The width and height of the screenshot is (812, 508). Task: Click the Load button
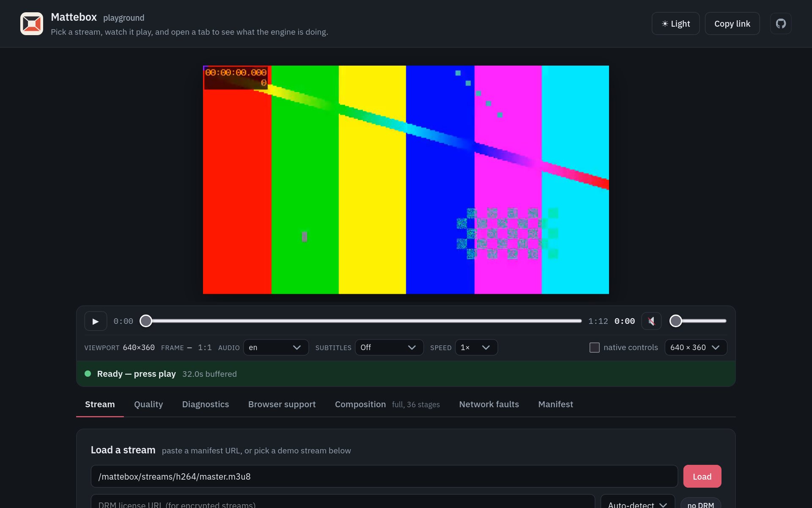702,477
